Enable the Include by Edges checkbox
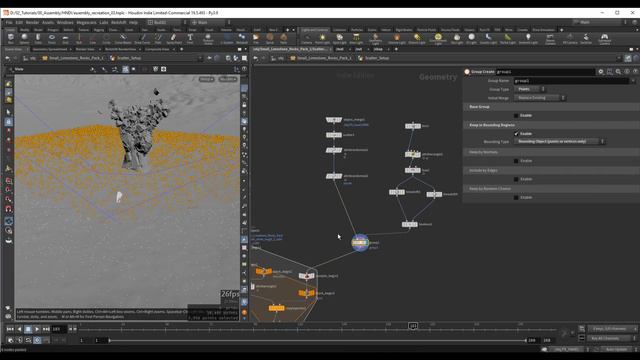This screenshot has height=360, width=640. [516, 179]
